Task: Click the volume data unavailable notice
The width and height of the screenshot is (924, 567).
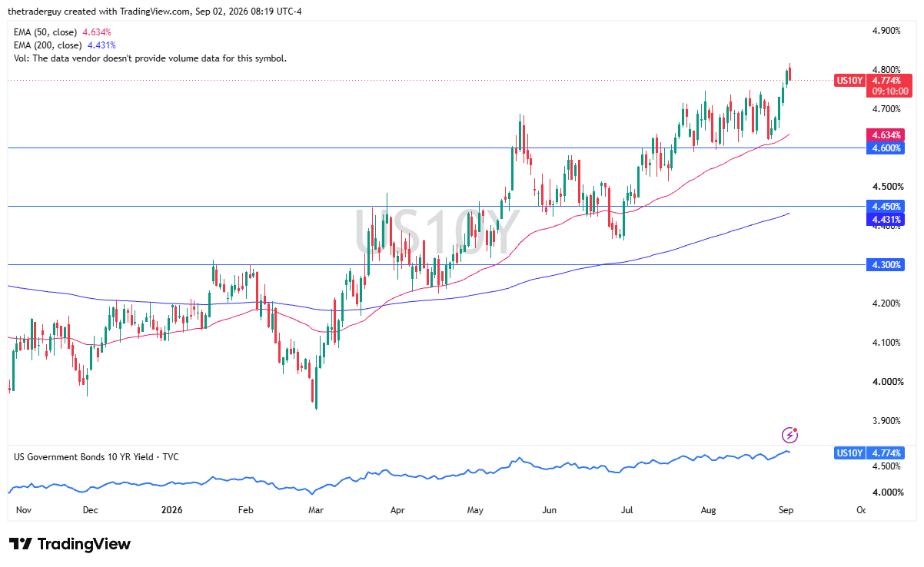Action: [x=150, y=58]
